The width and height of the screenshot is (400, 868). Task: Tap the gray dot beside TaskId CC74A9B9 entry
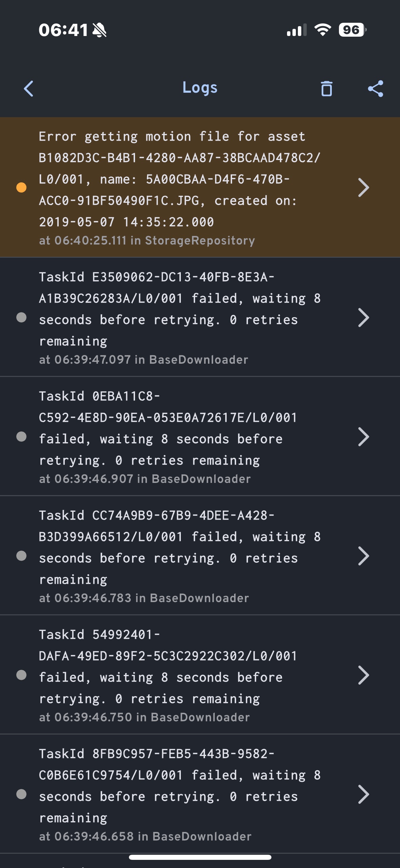(21, 556)
